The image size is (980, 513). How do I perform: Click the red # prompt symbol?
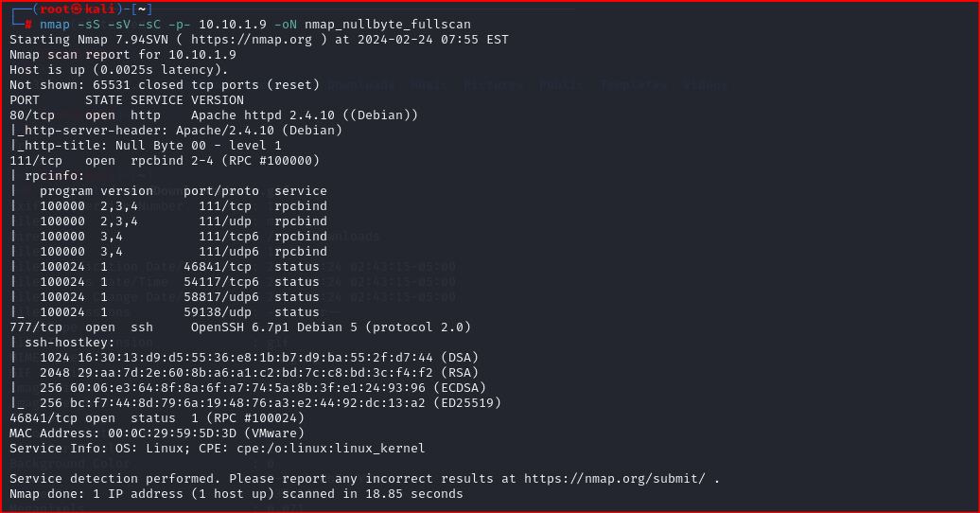pos(28,25)
